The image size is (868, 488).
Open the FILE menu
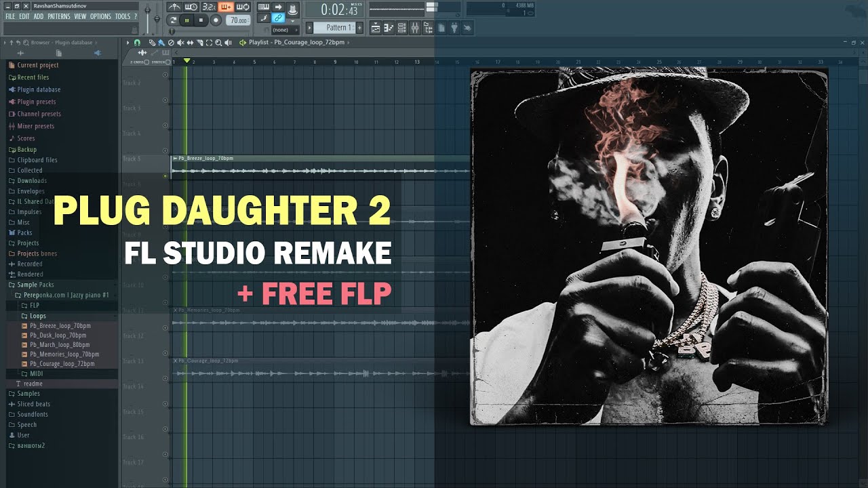click(10, 16)
